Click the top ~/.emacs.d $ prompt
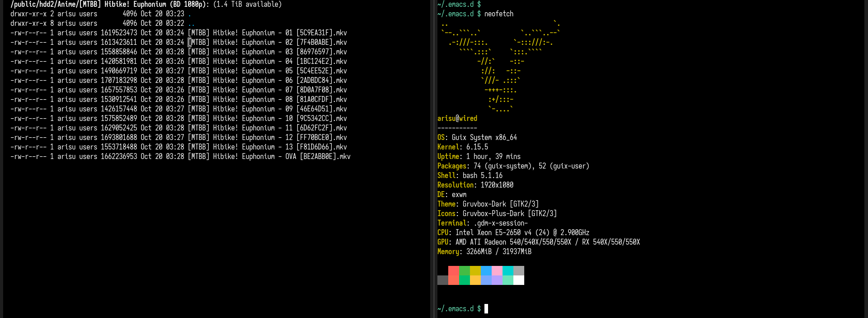868x318 pixels. (459, 5)
